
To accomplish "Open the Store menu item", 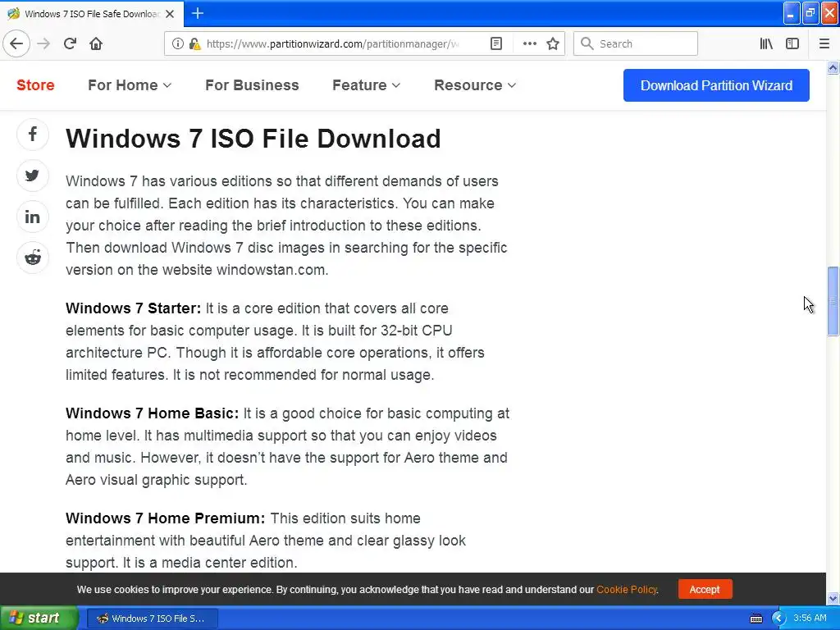I will pyautogui.click(x=35, y=85).
